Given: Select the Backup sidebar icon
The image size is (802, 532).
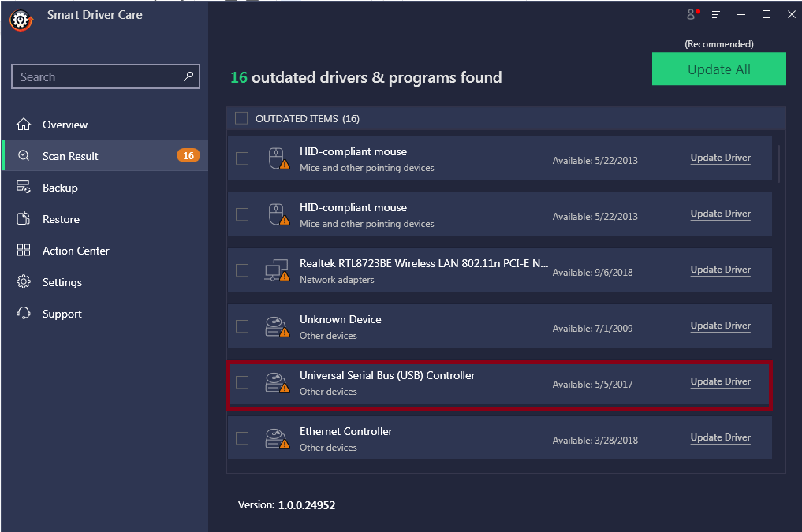Looking at the screenshot, I should [24, 187].
